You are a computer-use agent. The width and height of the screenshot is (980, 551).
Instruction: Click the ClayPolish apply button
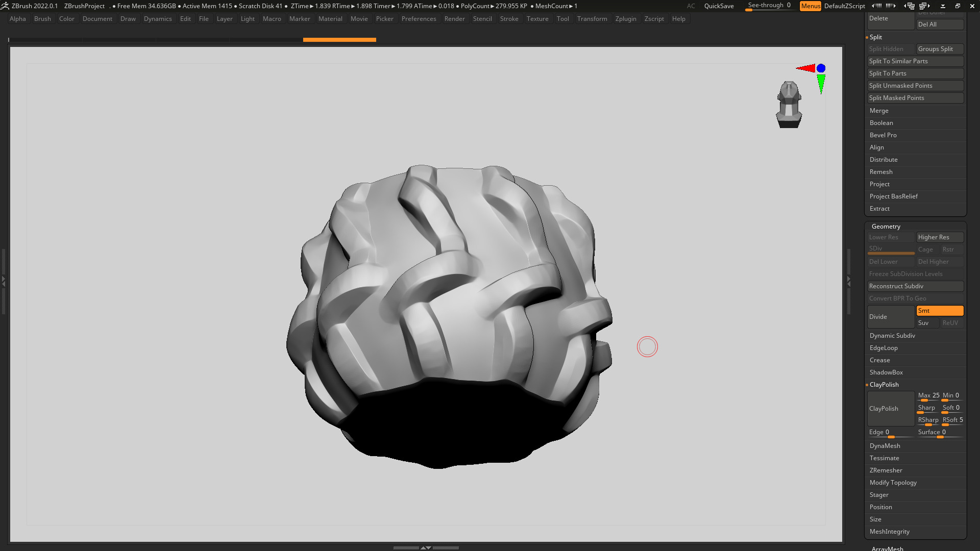click(x=891, y=409)
